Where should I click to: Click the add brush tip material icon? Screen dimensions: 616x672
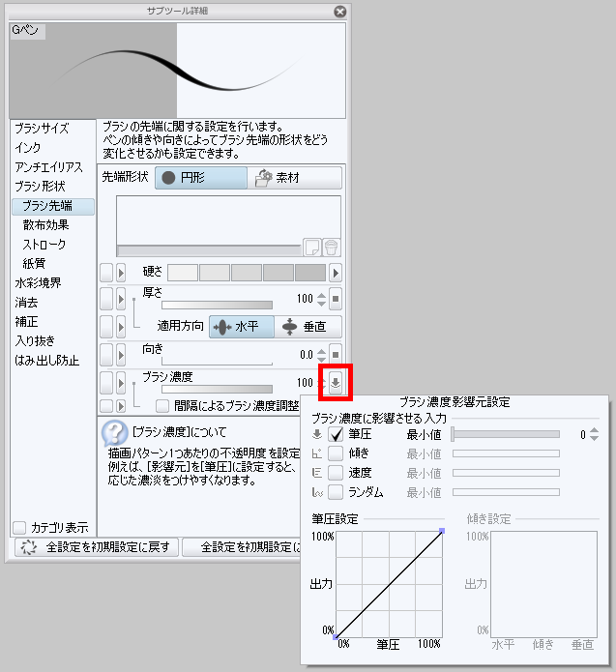coord(312,248)
